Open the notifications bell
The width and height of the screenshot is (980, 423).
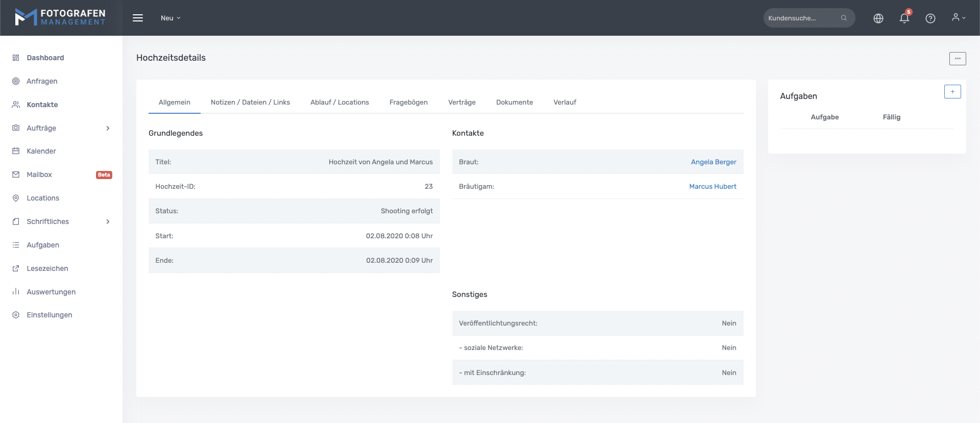tap(904, 18)
